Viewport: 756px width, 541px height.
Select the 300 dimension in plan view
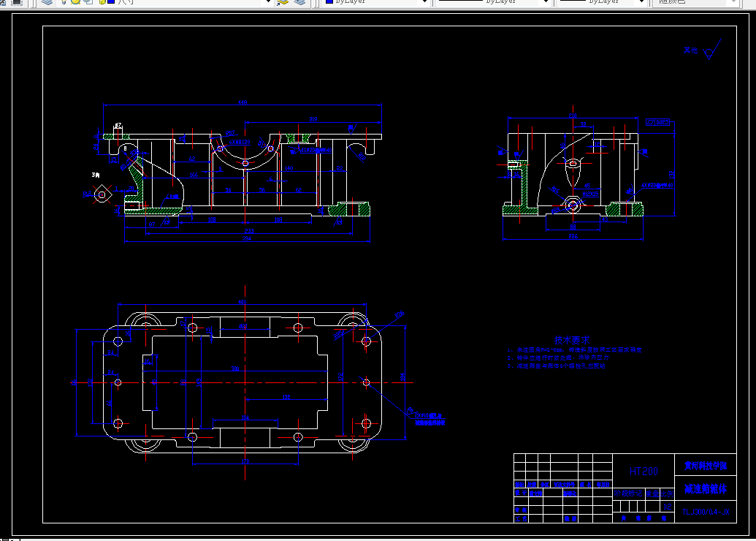[235, 368]
